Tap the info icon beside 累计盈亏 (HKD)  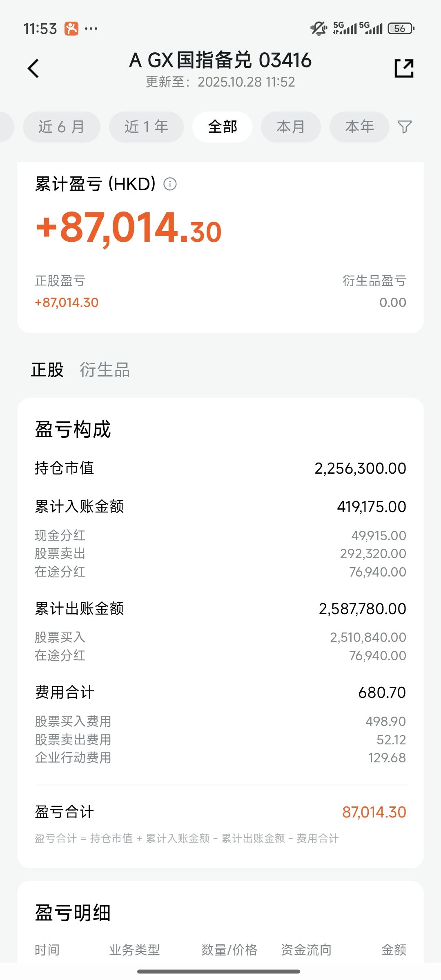(x=170, y=184)
